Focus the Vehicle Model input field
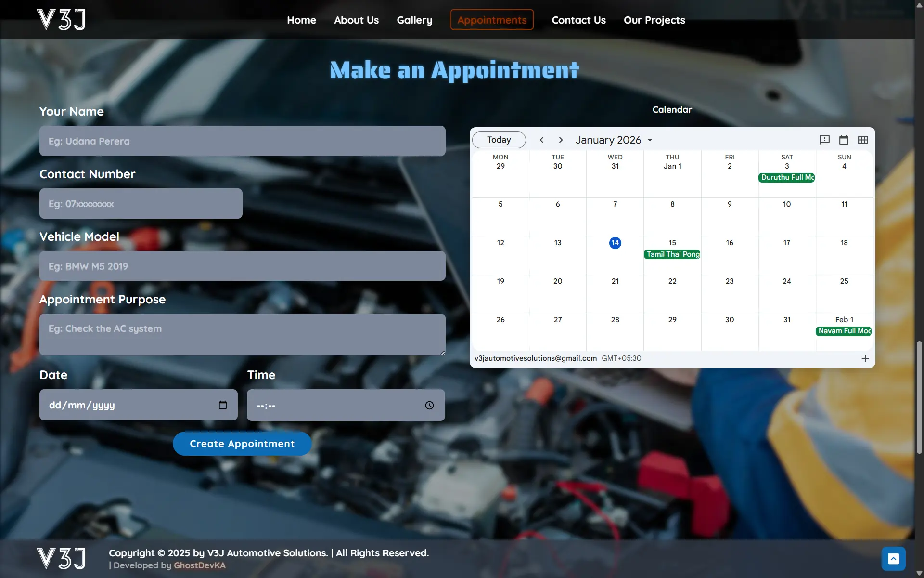 point(242,266)
